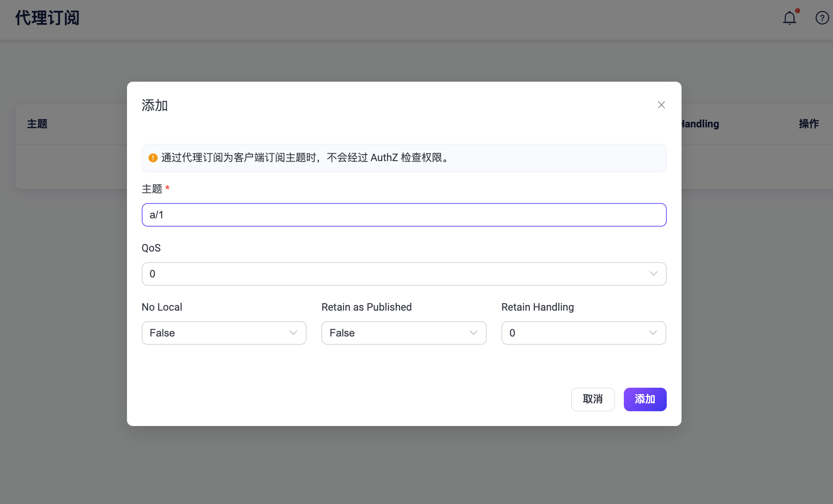Expand the No Local dropdown showing False

(223, 333)
